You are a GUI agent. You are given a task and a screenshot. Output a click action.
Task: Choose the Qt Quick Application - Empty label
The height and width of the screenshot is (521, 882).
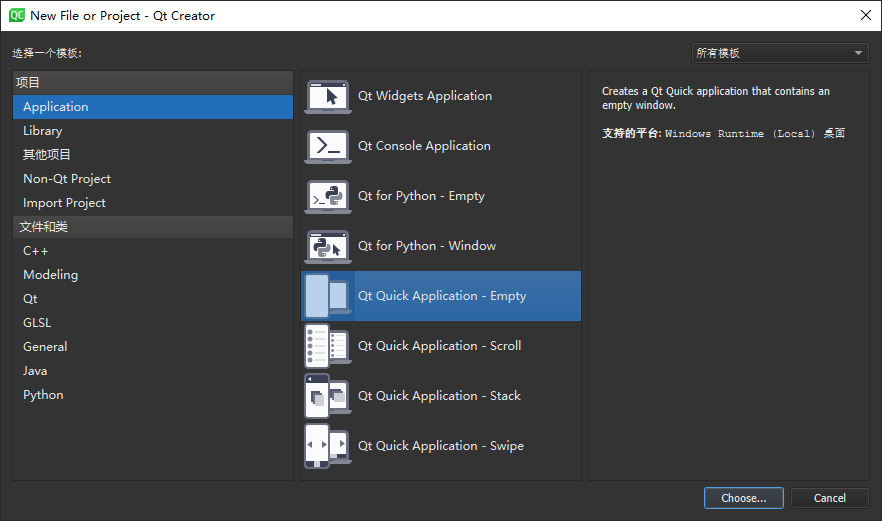(442, 296)
